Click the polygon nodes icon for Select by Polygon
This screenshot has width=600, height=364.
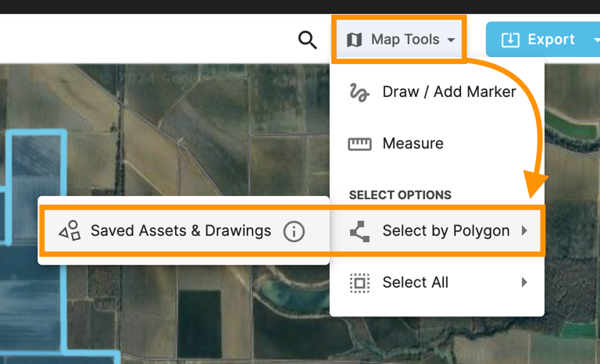coord(359,231)
